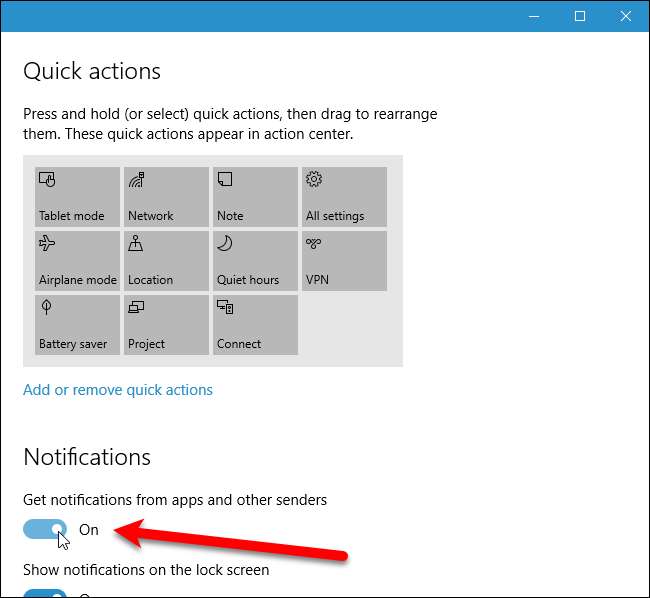Close the Settings window
This screenshot has height=598, width=650.
626,16
